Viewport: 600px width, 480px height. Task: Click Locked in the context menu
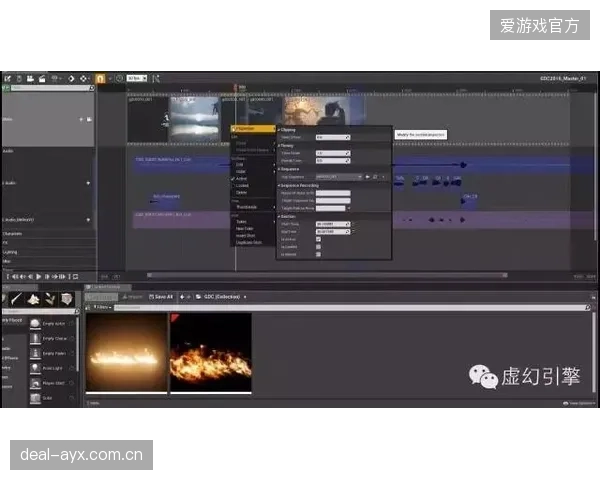(253, 186)
